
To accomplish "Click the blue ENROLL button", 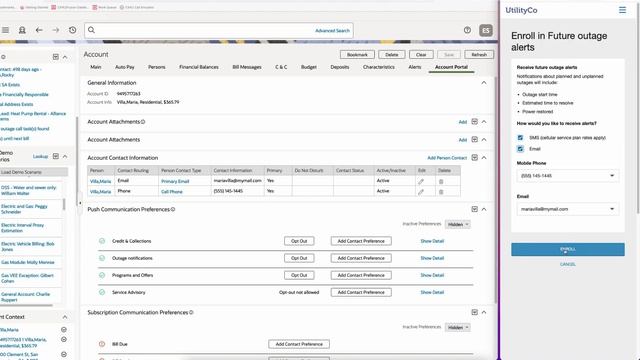I will pyautogui.click(x=568, y=249).
